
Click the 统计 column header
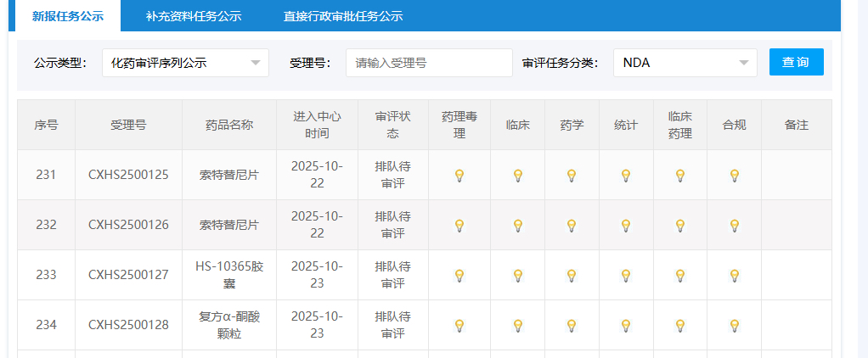click(626, 125)
